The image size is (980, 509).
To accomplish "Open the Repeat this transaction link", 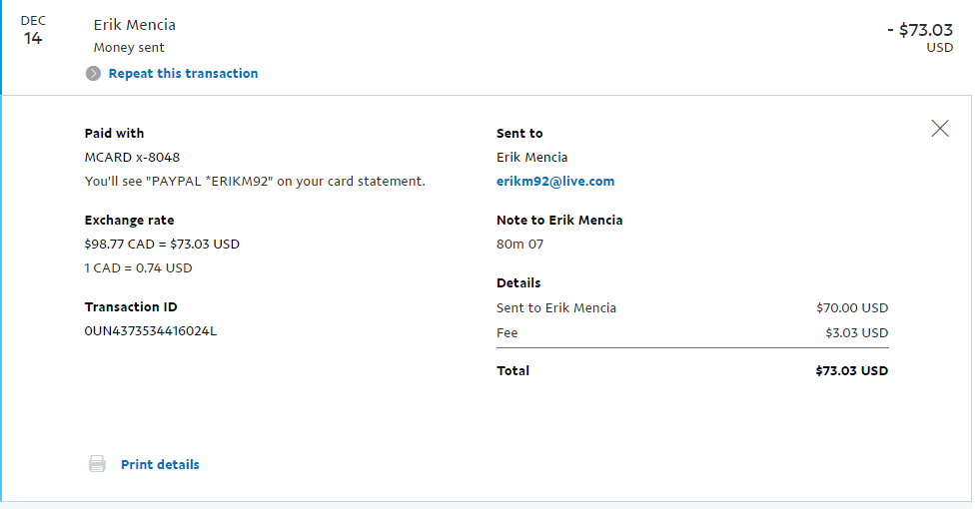I will pyautogui.click(x=183, y=74).
